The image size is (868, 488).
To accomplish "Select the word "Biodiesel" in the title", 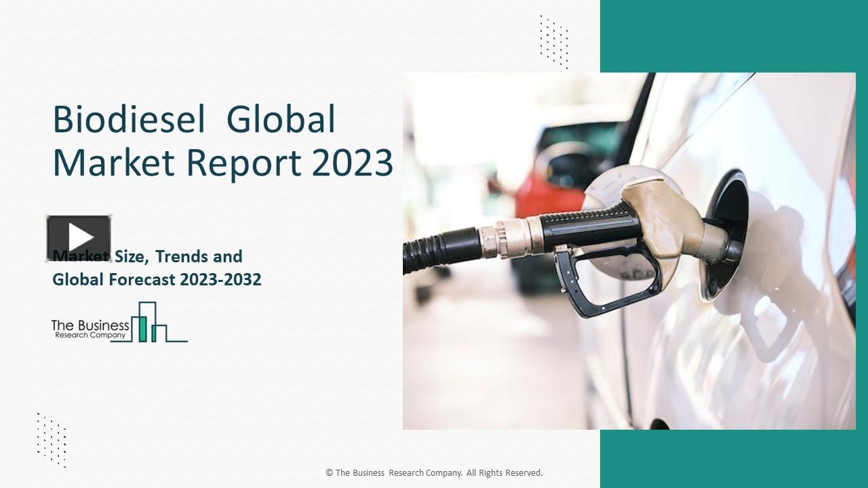I will (x=129, y=120).
